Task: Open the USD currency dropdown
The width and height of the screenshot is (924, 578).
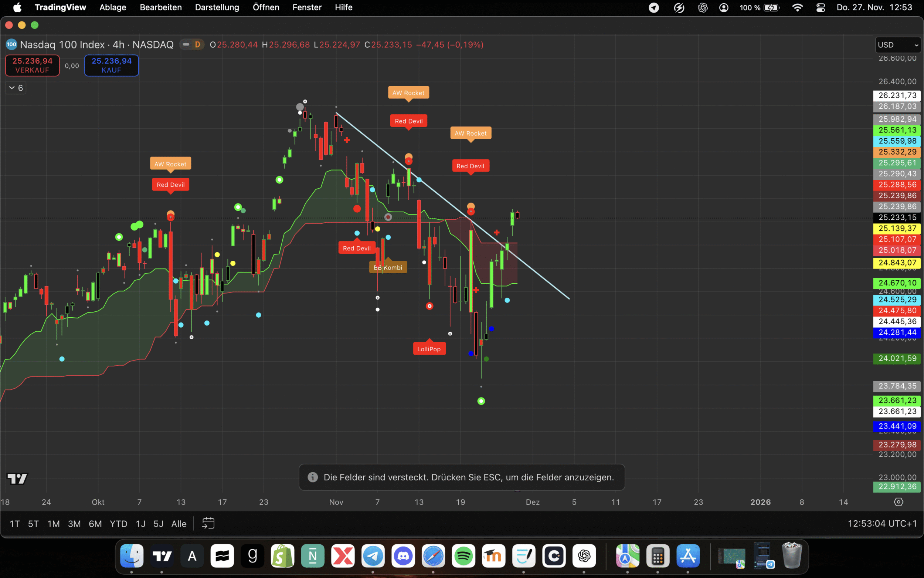Action: pos(898,45)
